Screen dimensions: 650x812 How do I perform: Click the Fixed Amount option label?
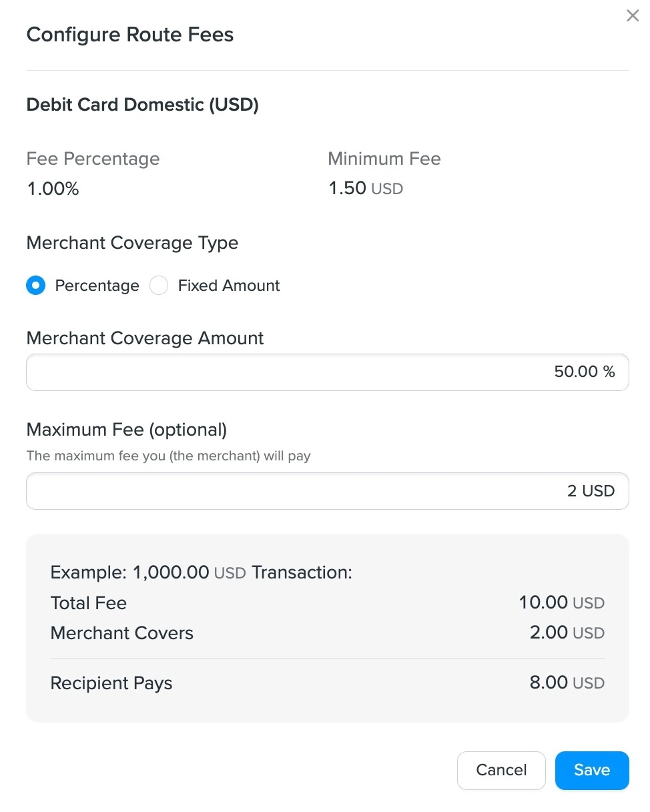229,286
